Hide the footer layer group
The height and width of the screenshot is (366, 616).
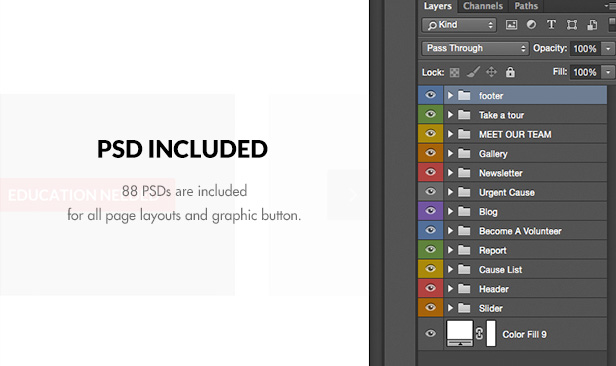(x=431, y=95)
